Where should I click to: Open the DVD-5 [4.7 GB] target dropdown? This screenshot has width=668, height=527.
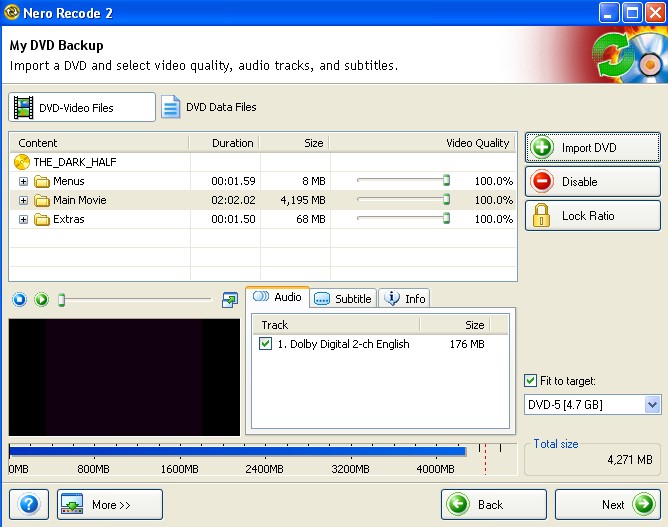pos(652,404)
